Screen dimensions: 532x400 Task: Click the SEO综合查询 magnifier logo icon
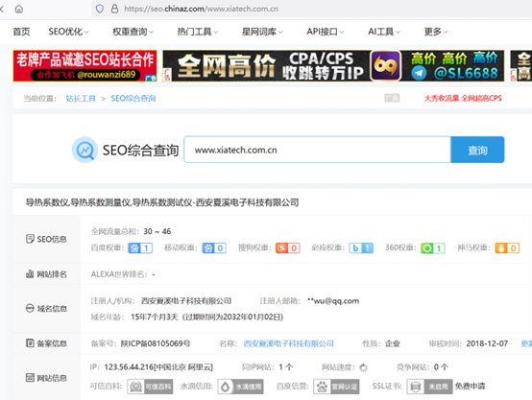pyautogui.click(x=85, y=150)
